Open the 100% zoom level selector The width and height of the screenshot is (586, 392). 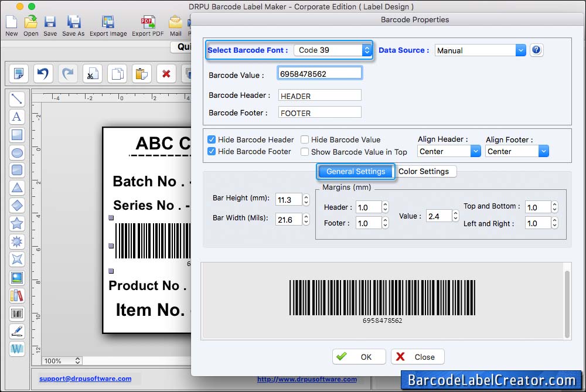pyautogui.click(x=62, y=360)
